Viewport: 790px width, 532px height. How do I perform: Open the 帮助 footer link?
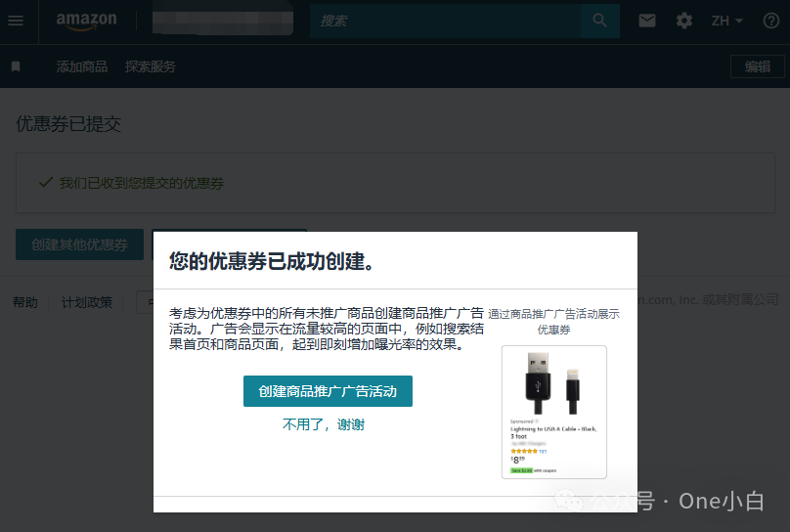point(25,302)
